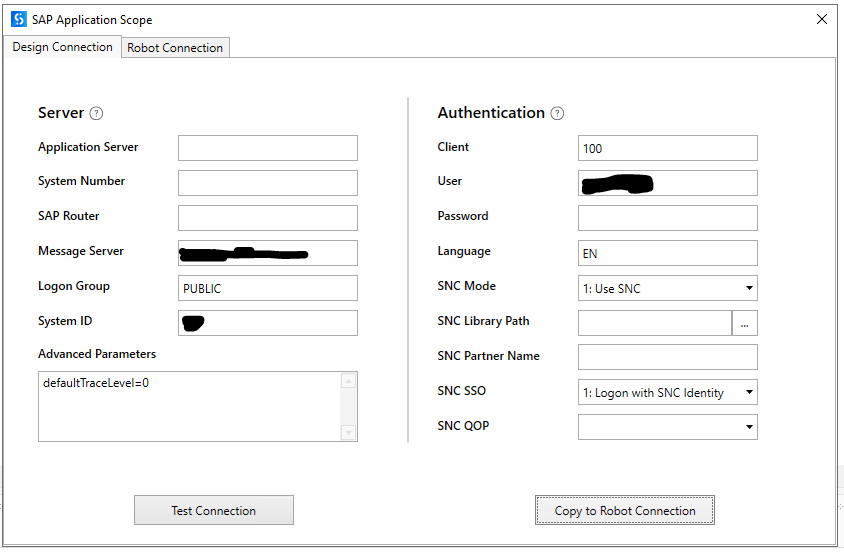
Task: Click the Copy to Robot Connection button
Action: 625,510
